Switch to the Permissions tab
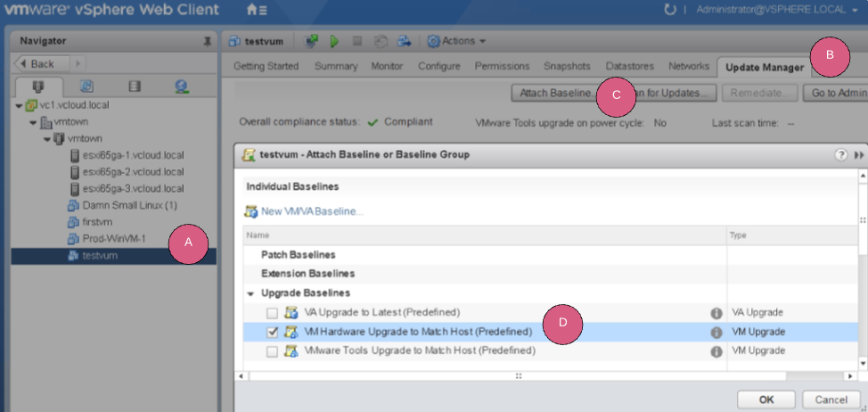The width and height of the screenshot is (868, 412). (502, 66)
